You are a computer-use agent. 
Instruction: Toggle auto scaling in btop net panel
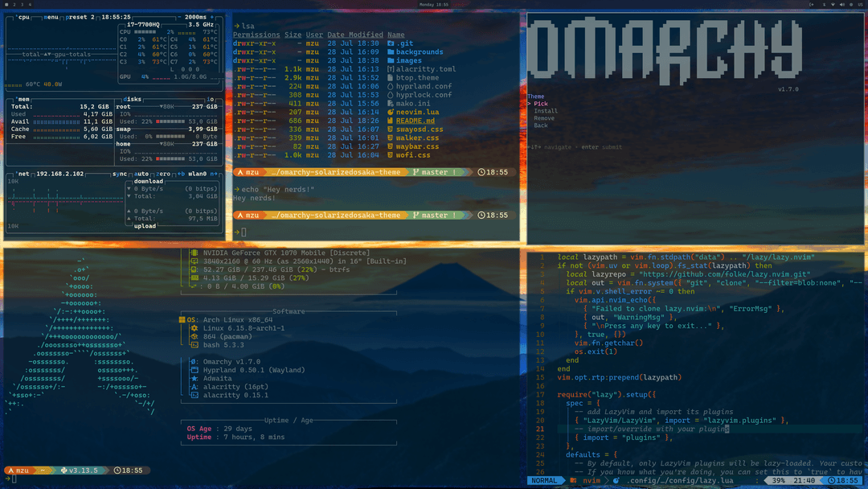click(141, 173)
